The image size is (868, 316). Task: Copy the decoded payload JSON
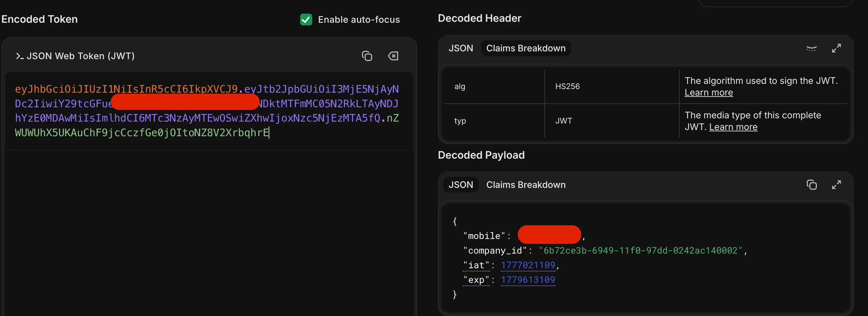point(811,185)
